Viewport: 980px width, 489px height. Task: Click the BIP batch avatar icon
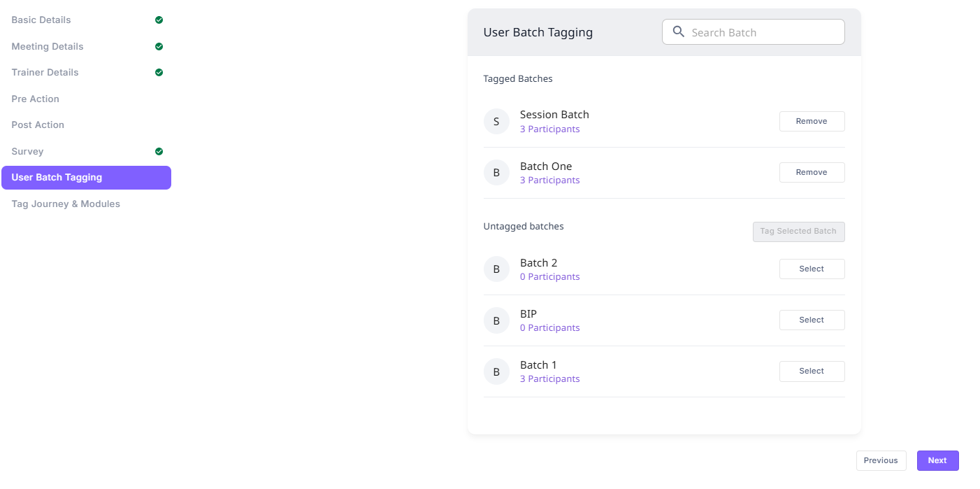tap(496, 320)
